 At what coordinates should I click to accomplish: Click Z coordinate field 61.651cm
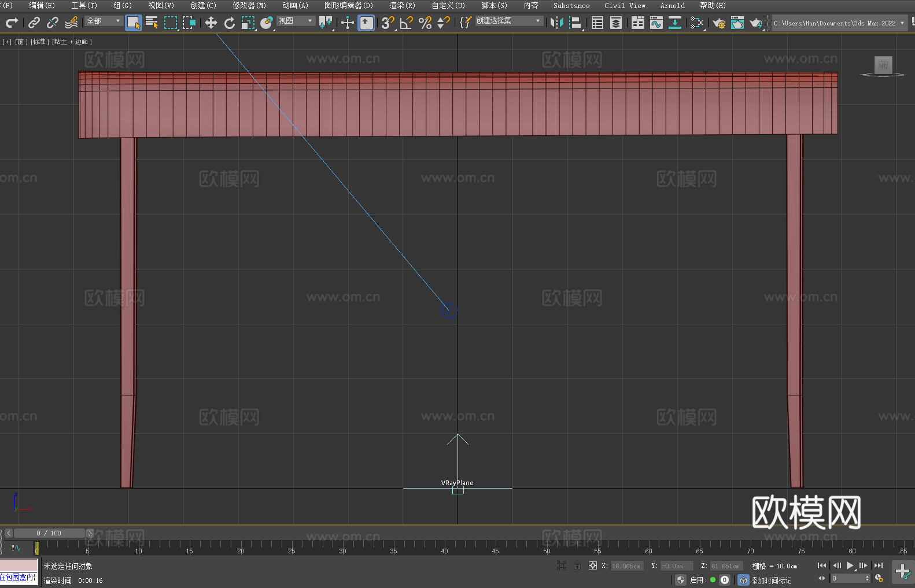(x=726, y=566)
